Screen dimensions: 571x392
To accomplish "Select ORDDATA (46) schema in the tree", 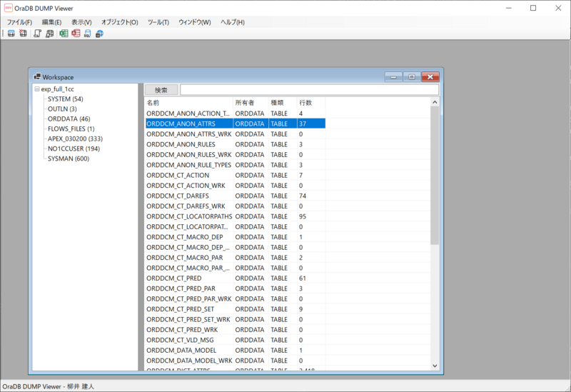I will pyautogui.click(x=69, y=119).
